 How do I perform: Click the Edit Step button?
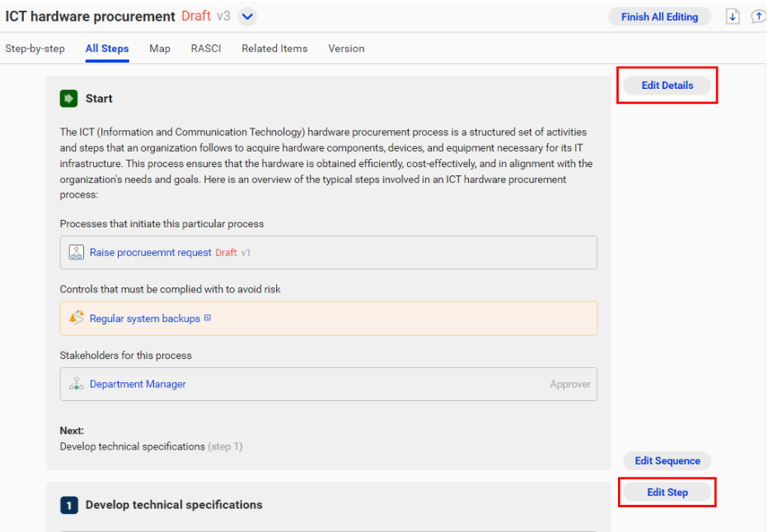click(667, 492)
